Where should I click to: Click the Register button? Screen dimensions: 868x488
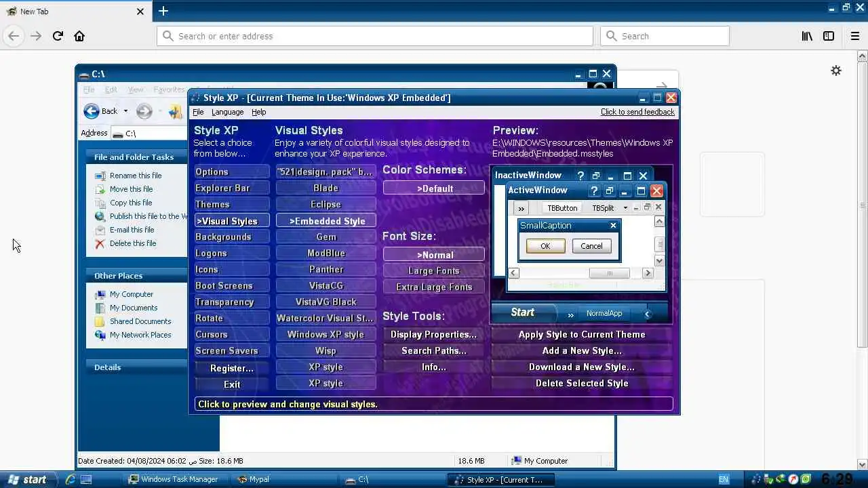click(x=232, y=369)
